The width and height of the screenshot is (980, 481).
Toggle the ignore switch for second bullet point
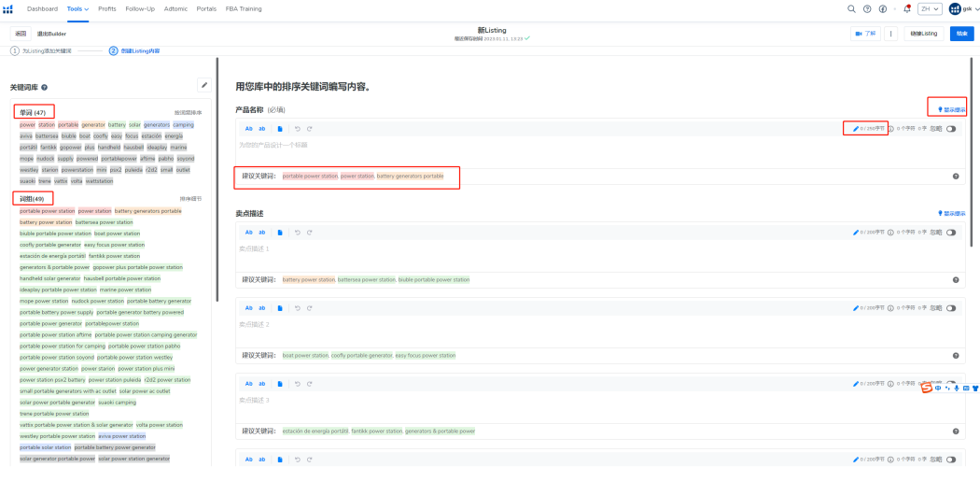pyautogui.click(x=951, y=308)
